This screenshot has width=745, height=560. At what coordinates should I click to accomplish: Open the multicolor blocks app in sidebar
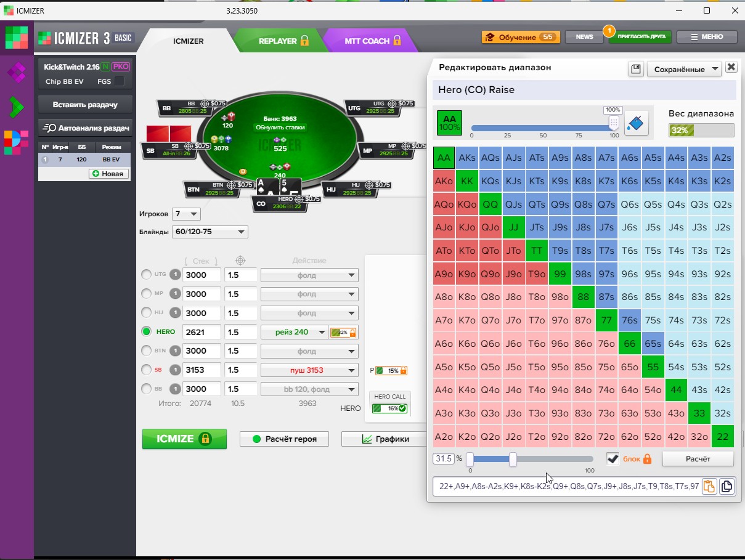(17, 142)
